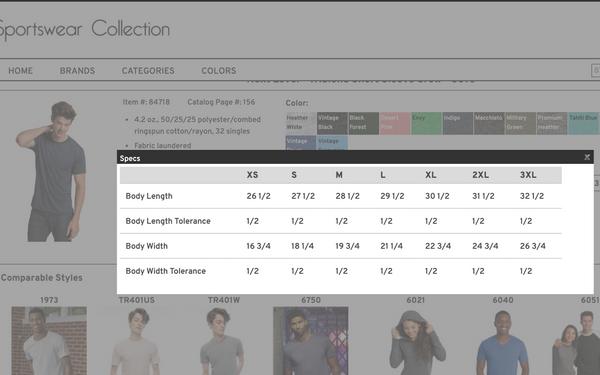
Task: Click the 3XL column header
Action: click(x=528, y=175)
